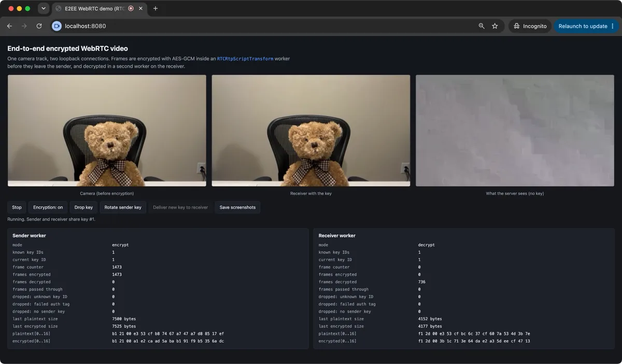The image size is (622, 364).
Task: Reload the localhost page
Action: click(x=39, y=26)
